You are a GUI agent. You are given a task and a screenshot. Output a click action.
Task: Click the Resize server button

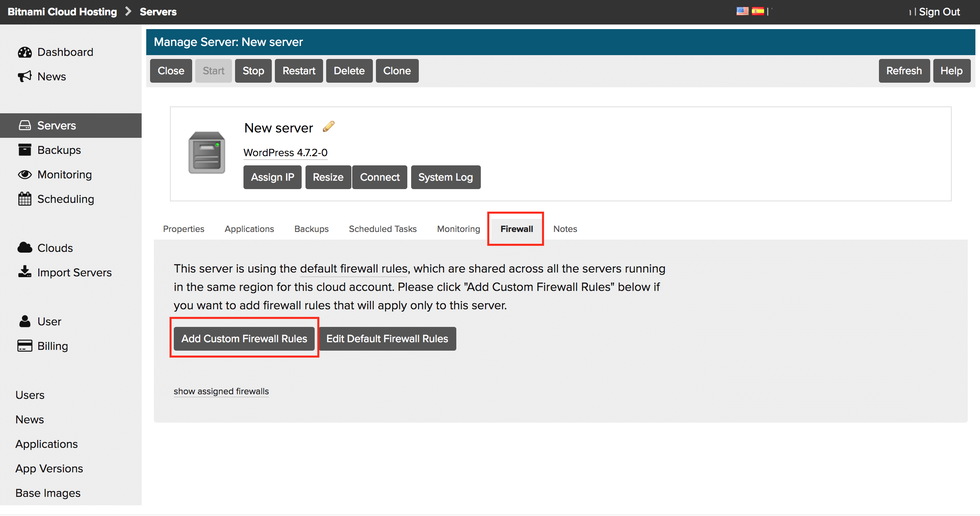[x=328, y=177]
